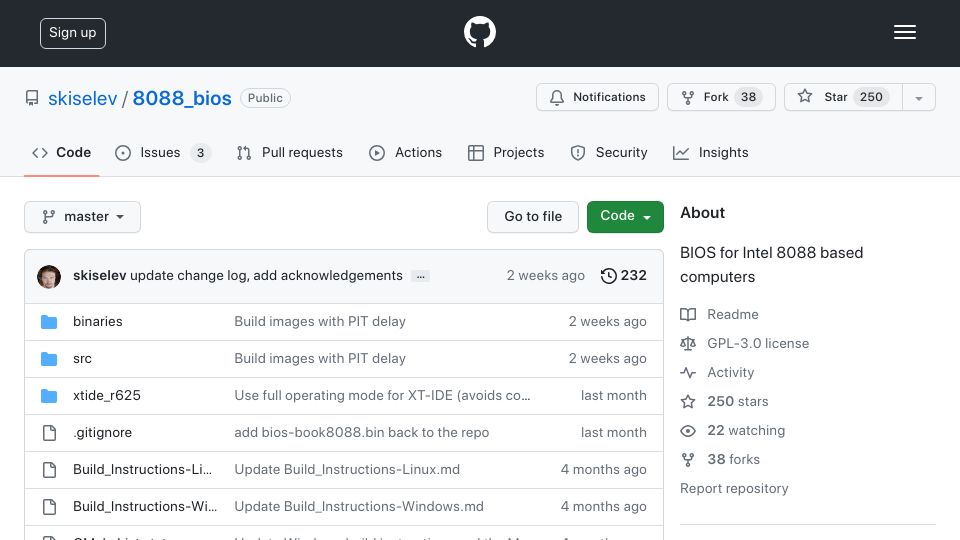Open 'Update Build_Instructions-Linux.md' commit

[x=347, y=470]
